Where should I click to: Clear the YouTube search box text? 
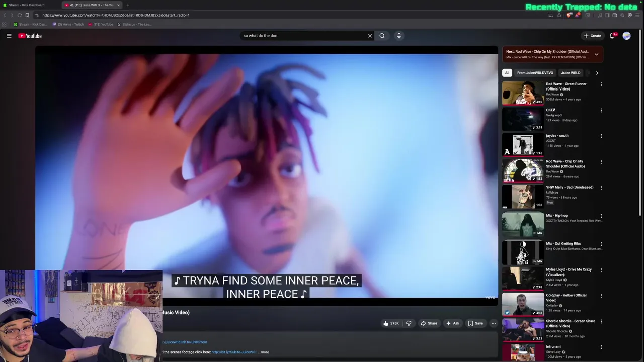coord(370,36)
